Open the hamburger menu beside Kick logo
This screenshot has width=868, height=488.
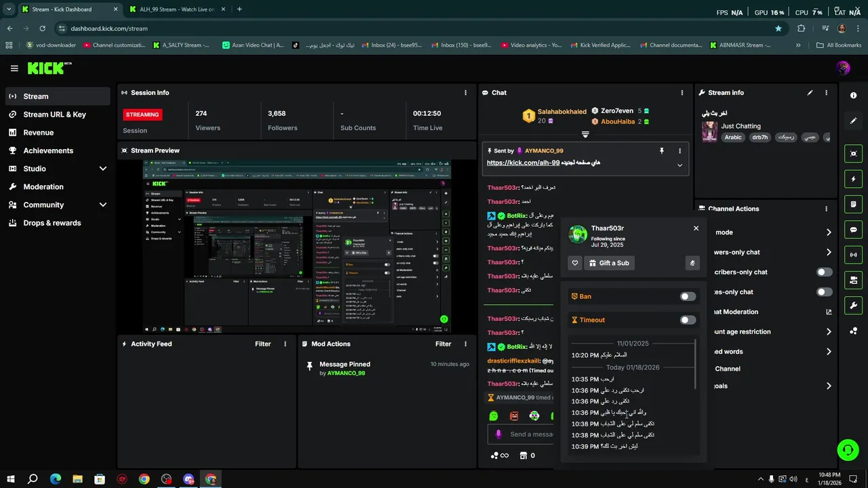[14, 68]
